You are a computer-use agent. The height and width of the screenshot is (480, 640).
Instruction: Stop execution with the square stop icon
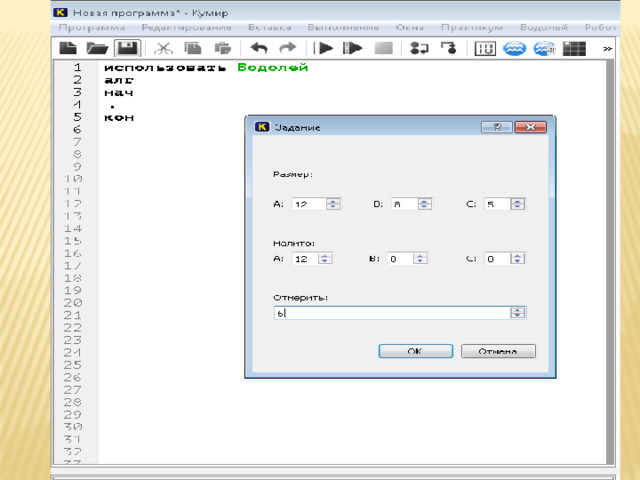[383, 48]
